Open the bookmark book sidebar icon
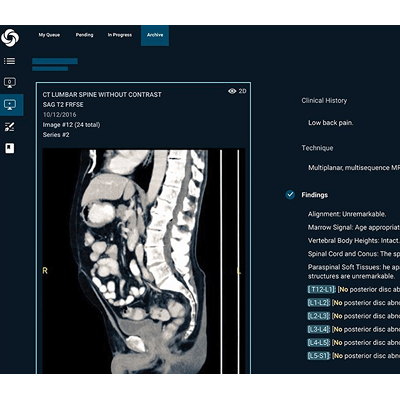 10,148
